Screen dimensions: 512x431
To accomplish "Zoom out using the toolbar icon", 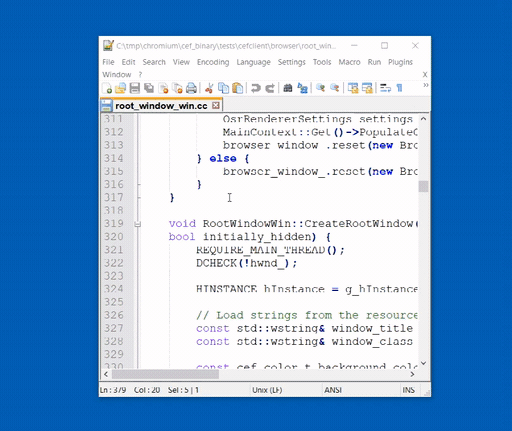I will click(x=334, y=88).
